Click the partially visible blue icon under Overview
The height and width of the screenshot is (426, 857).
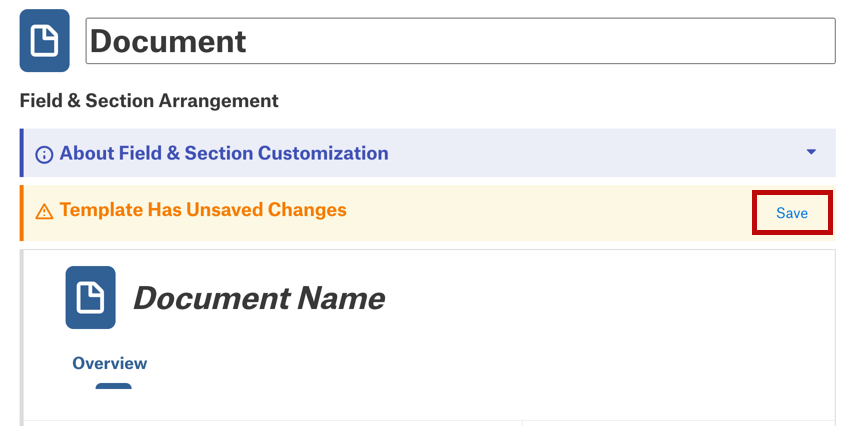(x=114, y=386)
